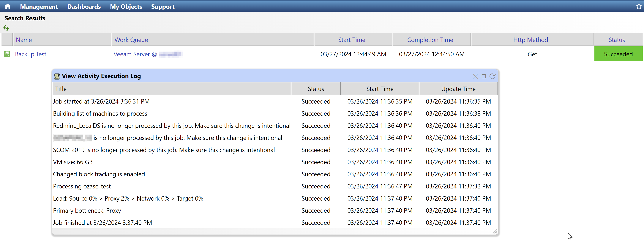Refresh search results with green arrows icon
The height and width of the screenshot is (242, 644).
tap(6, 28)
